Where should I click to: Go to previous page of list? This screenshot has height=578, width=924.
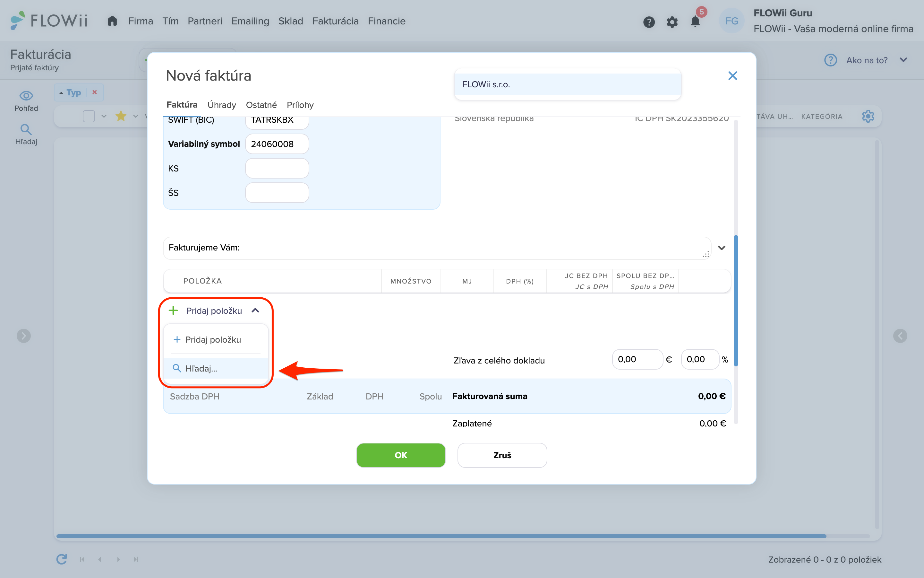click(100, 559)
